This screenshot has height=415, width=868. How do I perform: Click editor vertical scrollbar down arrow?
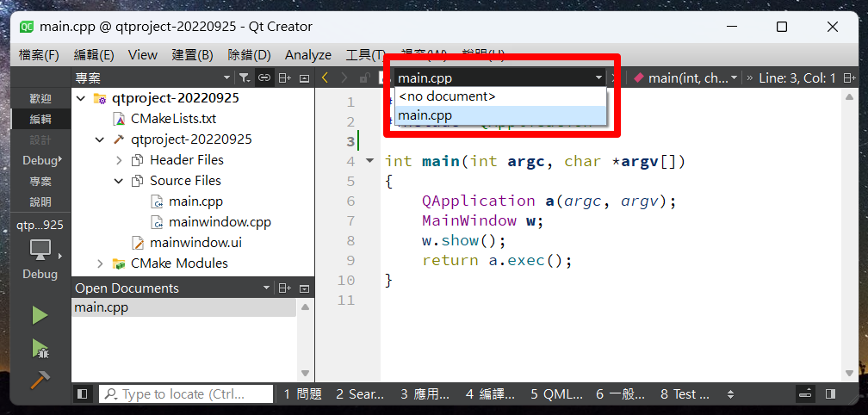click(849, 373)
